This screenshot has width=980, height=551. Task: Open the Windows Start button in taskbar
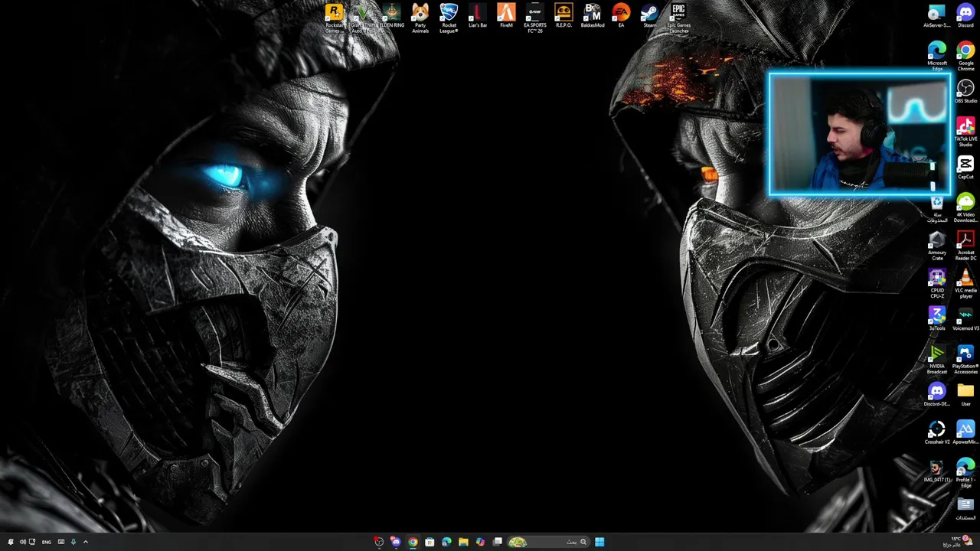[599, 542]
